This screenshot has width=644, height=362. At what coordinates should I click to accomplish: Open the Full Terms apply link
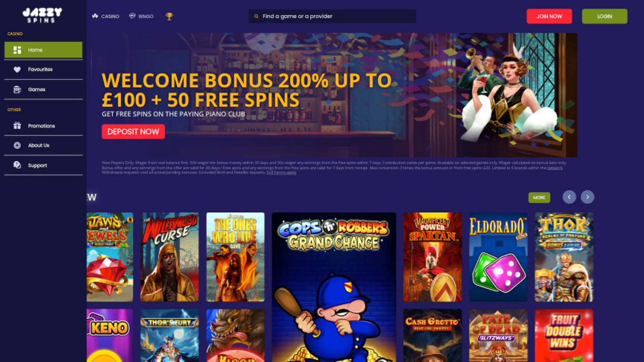point(281,172)
